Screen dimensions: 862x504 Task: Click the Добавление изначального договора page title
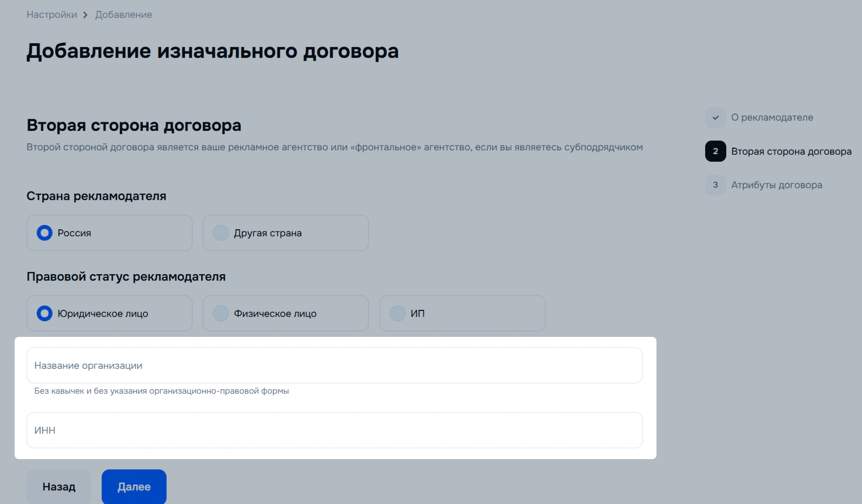pyautogui.click(x=213, y=51)
